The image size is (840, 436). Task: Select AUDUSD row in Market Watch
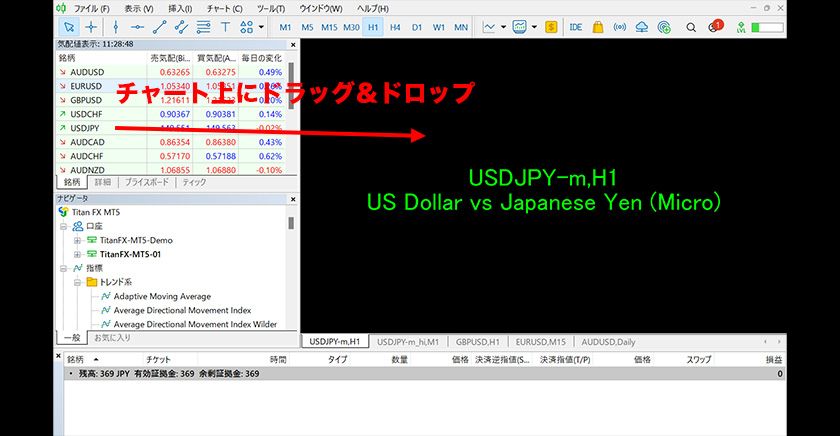point(171,72)
